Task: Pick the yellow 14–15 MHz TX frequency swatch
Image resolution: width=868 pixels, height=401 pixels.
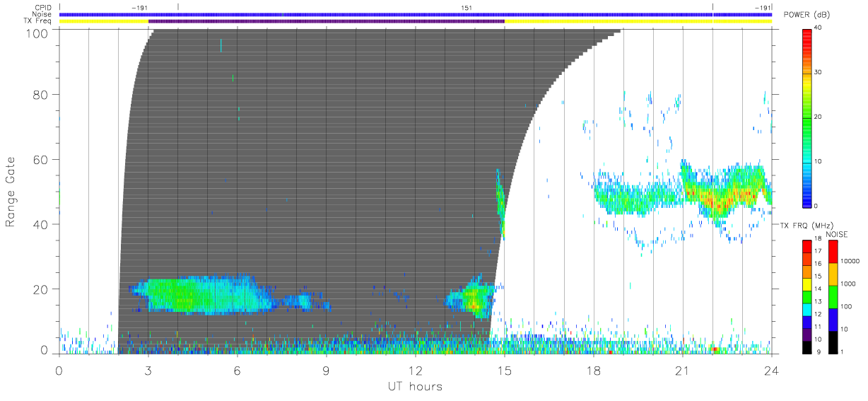Action: tap(807, 284)
